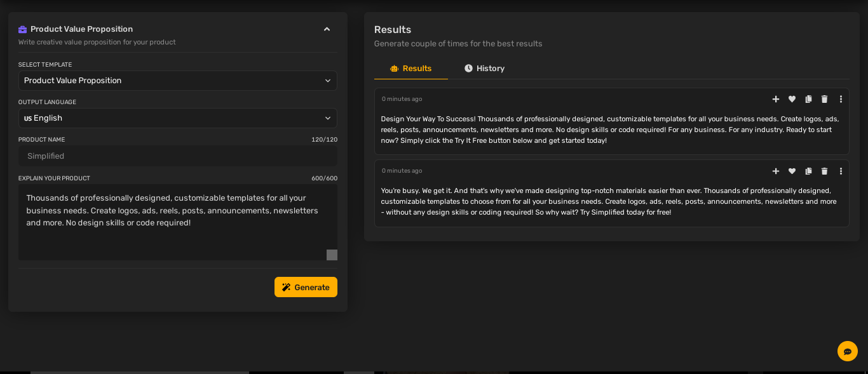Screen dimensions: 868x374
Task: Click the resize handle of the product description box
Action: pos(332,255)
